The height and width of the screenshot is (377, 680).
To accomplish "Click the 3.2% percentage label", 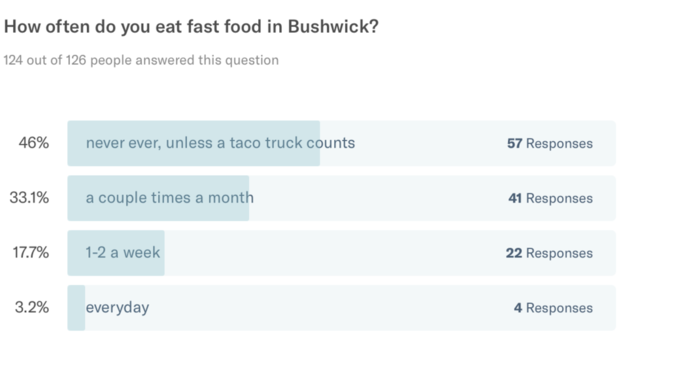I will (32, 307).
